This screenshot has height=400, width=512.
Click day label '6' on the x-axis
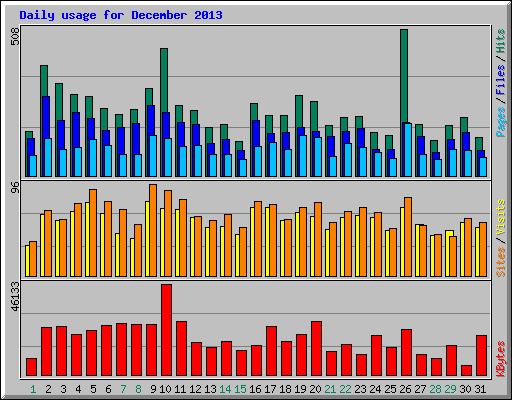(108, 389)
